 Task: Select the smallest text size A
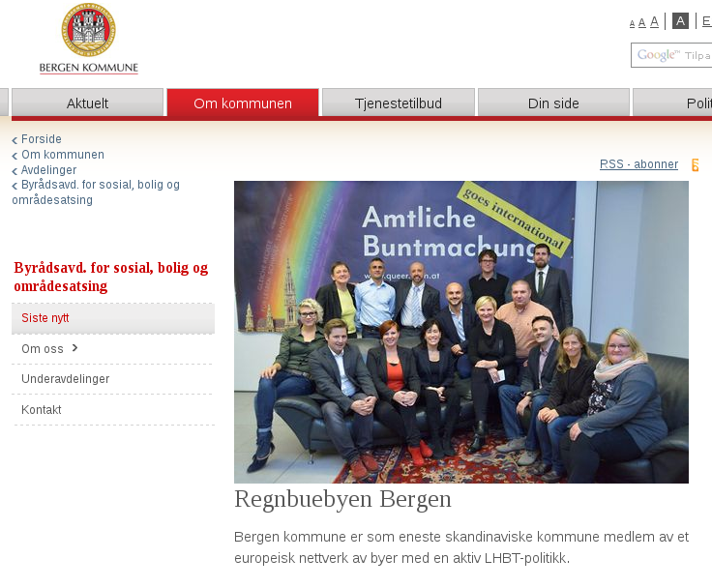(632, 24)
